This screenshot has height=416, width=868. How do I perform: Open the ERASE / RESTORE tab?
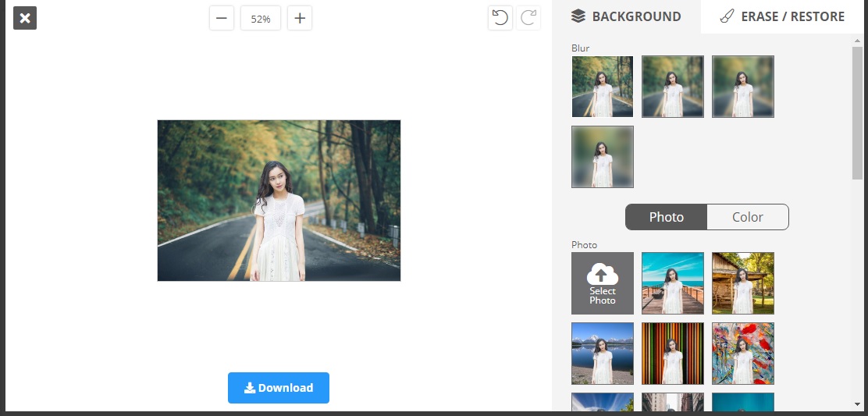[x=784, y=16]
